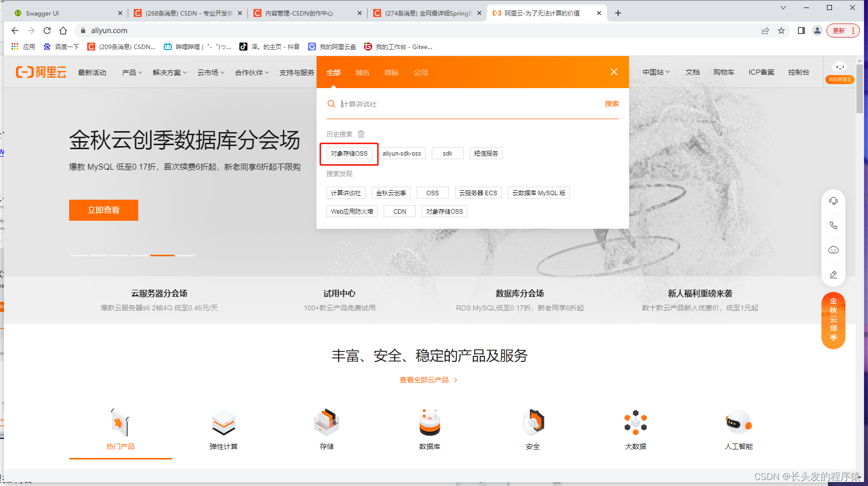Choose suggested search CDN
Viewport: 868px width, 486px height.
(x=400, y=211)
